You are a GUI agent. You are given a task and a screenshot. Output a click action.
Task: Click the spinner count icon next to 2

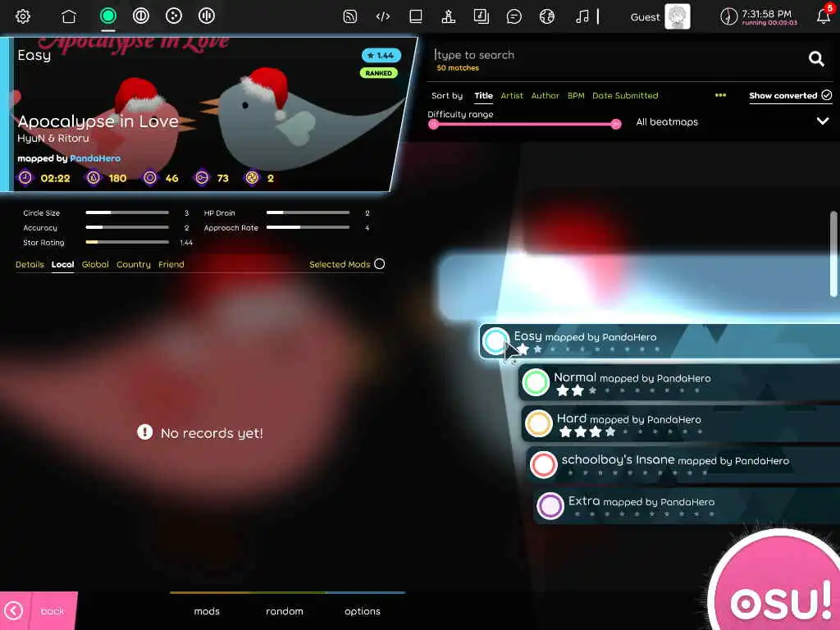252,177
